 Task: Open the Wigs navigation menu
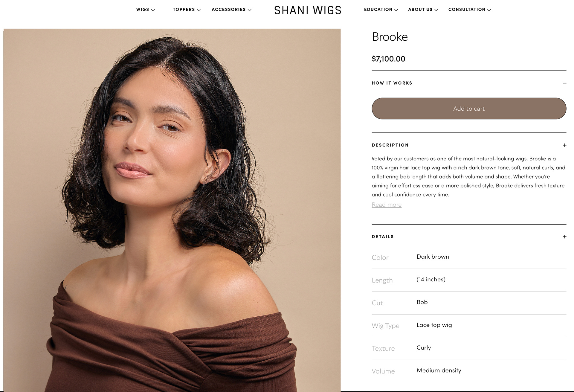click(x=145, y=10)
